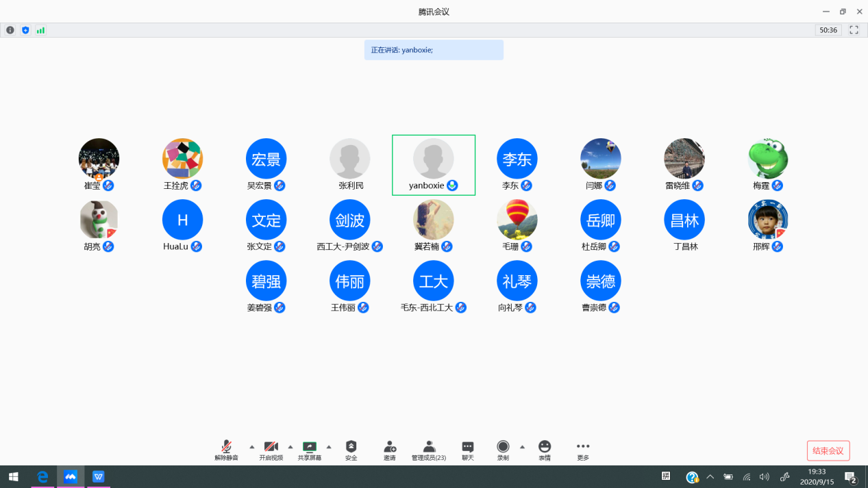The width and height of the screenshot is (868, 488).
Task: Select the yanboxie participant tile
Action: (433, 165)
